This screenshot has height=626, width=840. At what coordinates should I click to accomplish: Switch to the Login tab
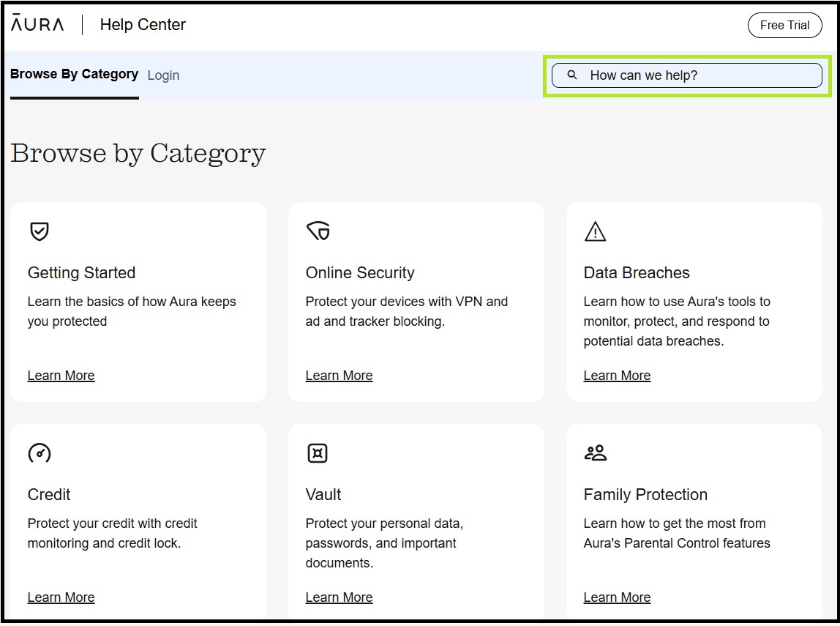163,75
